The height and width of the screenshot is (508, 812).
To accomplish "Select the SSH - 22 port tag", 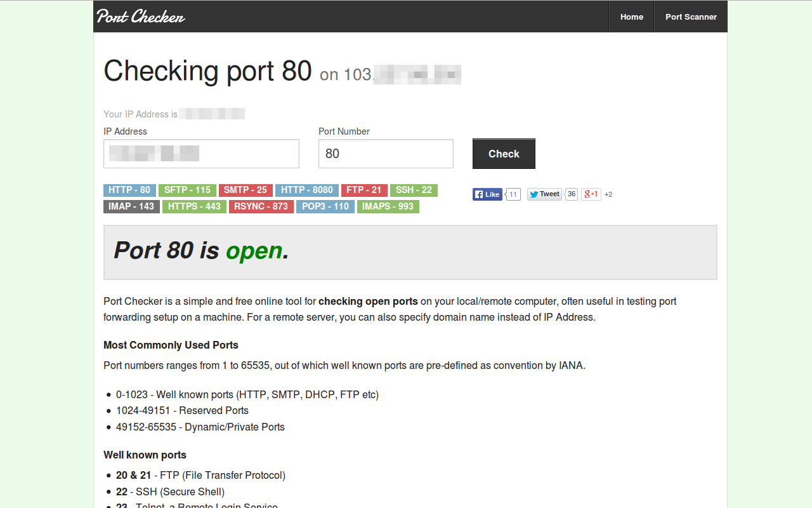I will pyautogui.click(x=414, y=190).
